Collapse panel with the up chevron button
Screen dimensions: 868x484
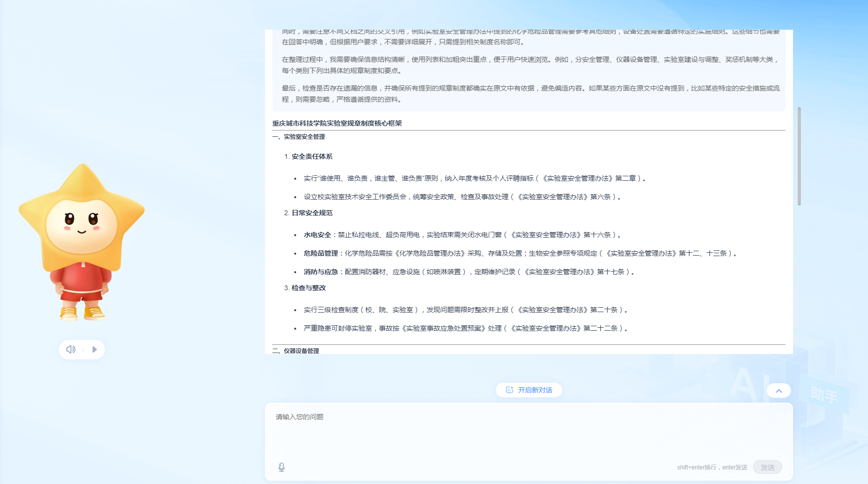pyautogui.click(x=778, y=391)
